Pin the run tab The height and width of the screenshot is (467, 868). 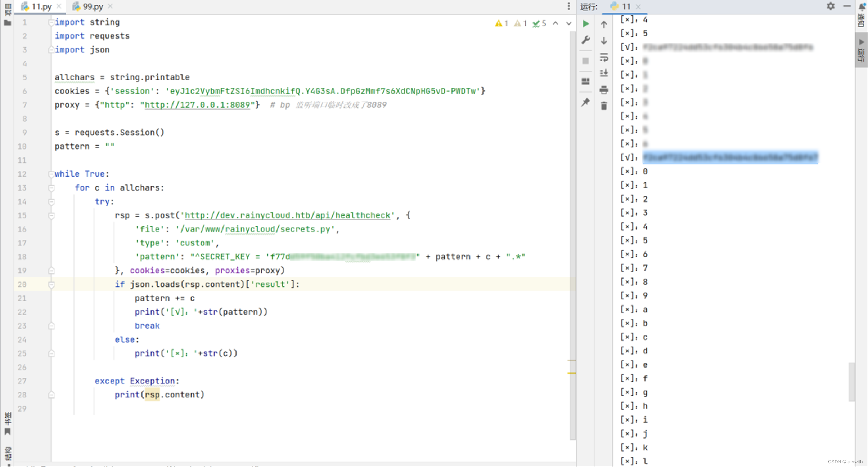(x=586, y=102)
